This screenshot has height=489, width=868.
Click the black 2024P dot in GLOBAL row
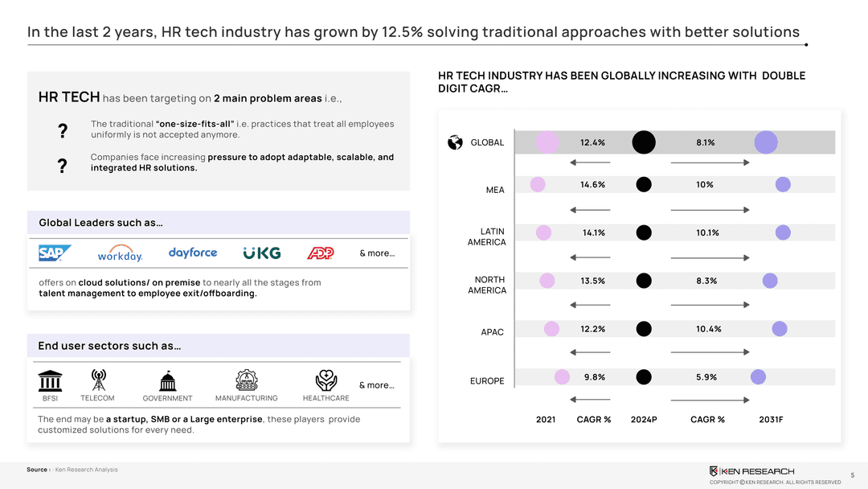click(x=644, y=142)
